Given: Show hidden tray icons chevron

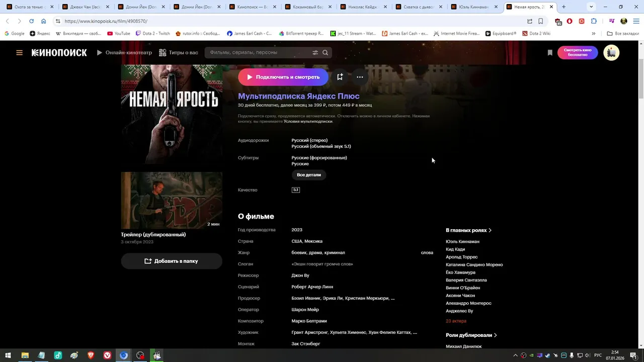Looking at the screenshot, I should click(515, 355).
